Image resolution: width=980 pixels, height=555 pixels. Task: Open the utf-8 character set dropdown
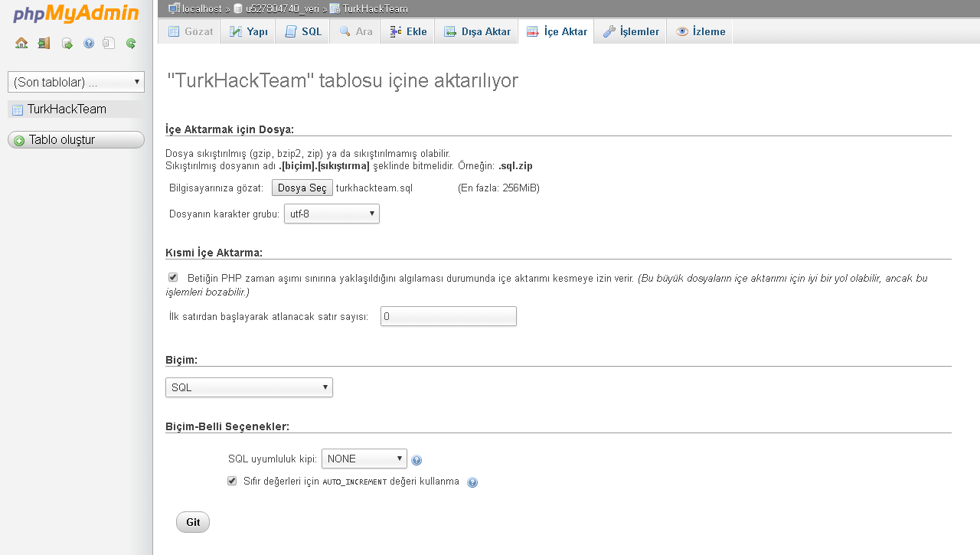click(332, 214)
